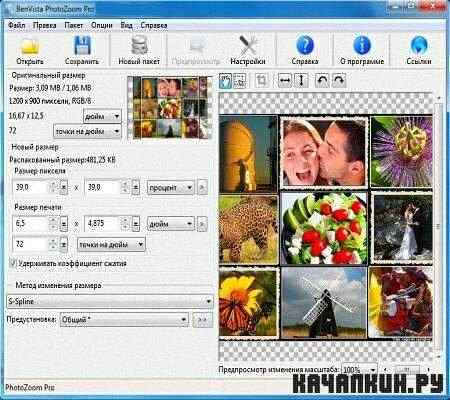Click the pixel height calculator button
Viewport: 450px width, 400px height.
(x=135, y=188)
